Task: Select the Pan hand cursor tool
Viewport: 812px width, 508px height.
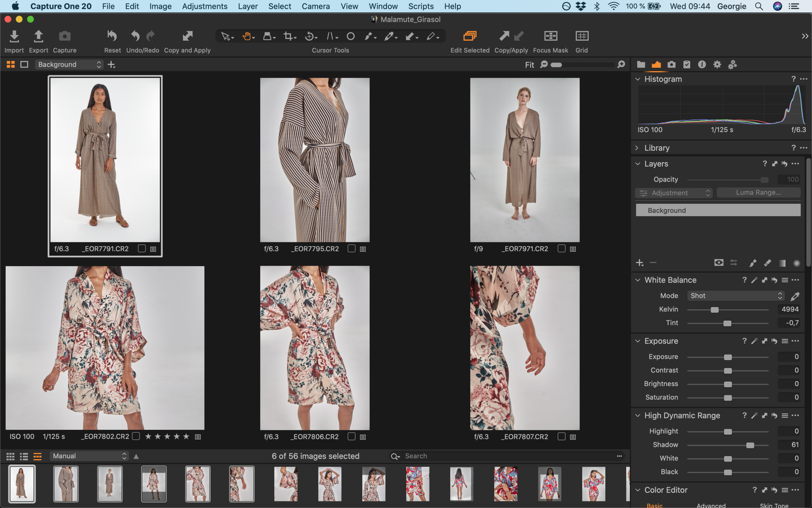Action: click(x=248, y=37)
